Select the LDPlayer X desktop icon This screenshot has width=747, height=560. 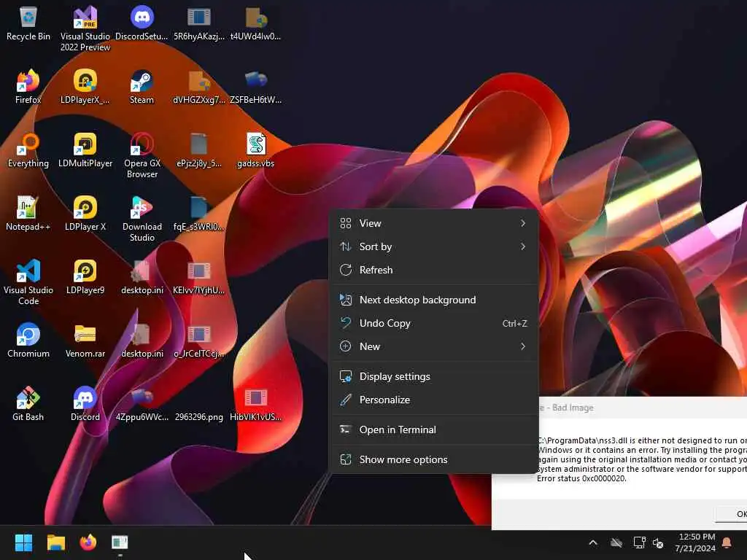coord(85,214)
